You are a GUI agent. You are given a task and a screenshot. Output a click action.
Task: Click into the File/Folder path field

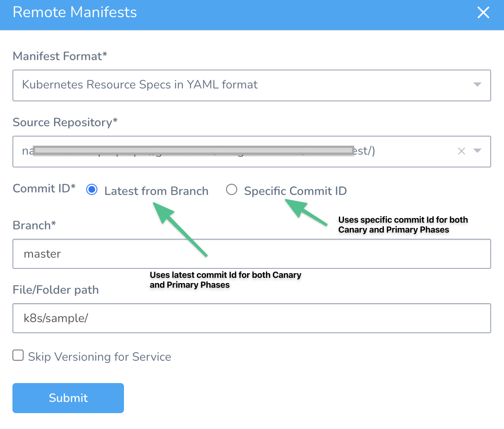click(x=252, y=318)
